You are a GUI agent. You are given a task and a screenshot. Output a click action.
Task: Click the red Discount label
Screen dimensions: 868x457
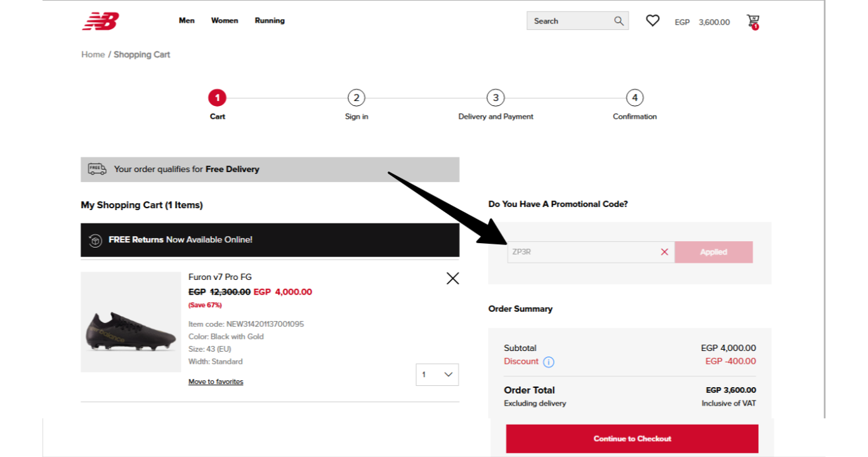tap(521, 361)
